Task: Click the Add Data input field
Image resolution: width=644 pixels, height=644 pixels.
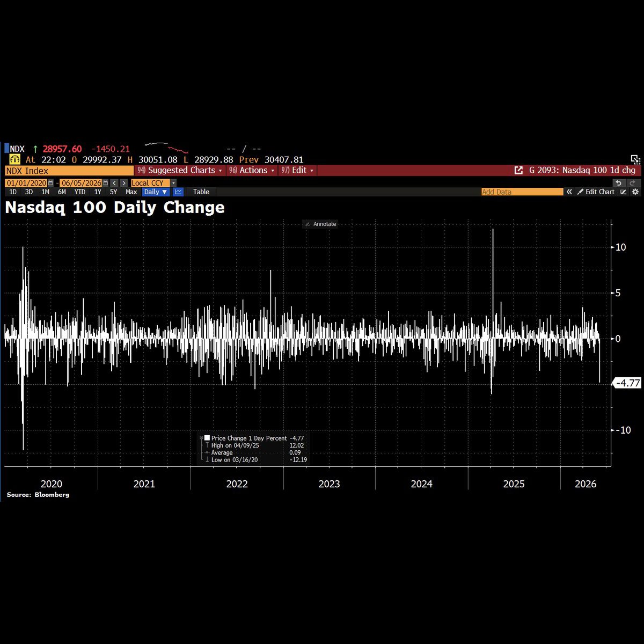Action: (x=522, y=192)
